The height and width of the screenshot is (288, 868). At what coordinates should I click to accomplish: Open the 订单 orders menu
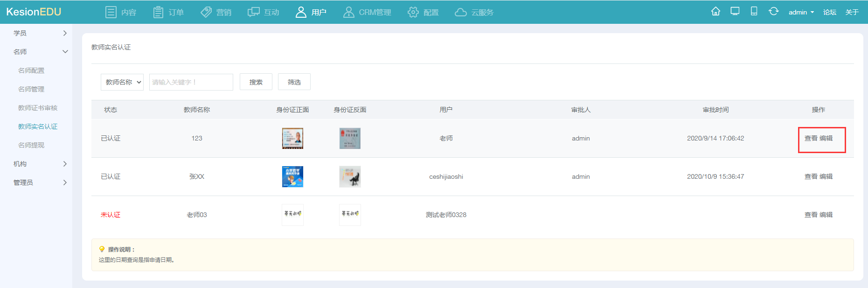168,12
